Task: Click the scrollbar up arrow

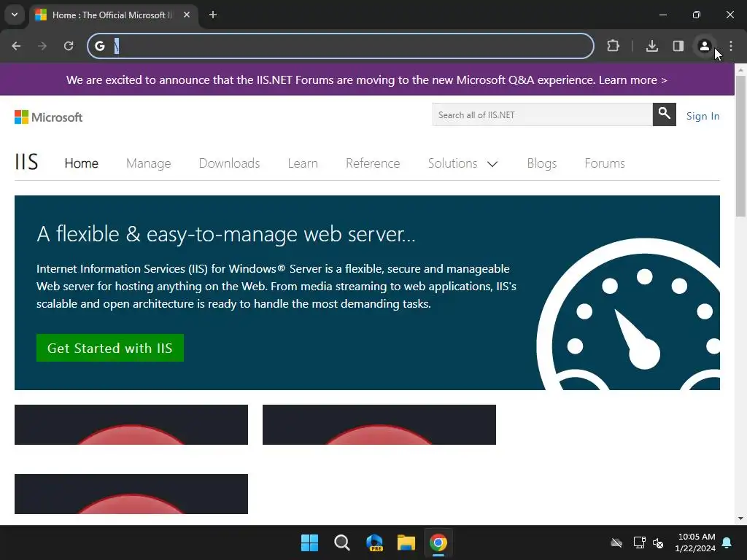Action: point(740,69)
